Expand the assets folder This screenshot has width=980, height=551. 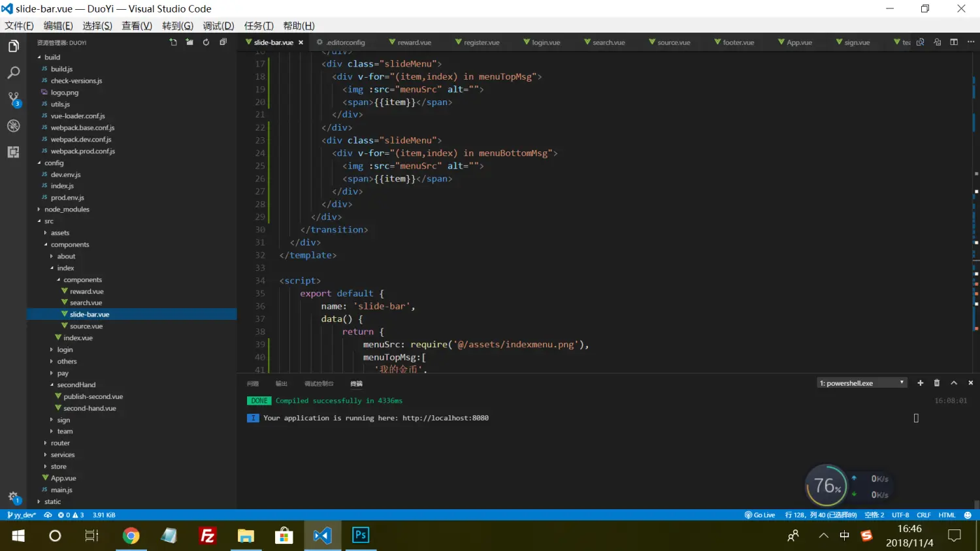coord(60,233)
